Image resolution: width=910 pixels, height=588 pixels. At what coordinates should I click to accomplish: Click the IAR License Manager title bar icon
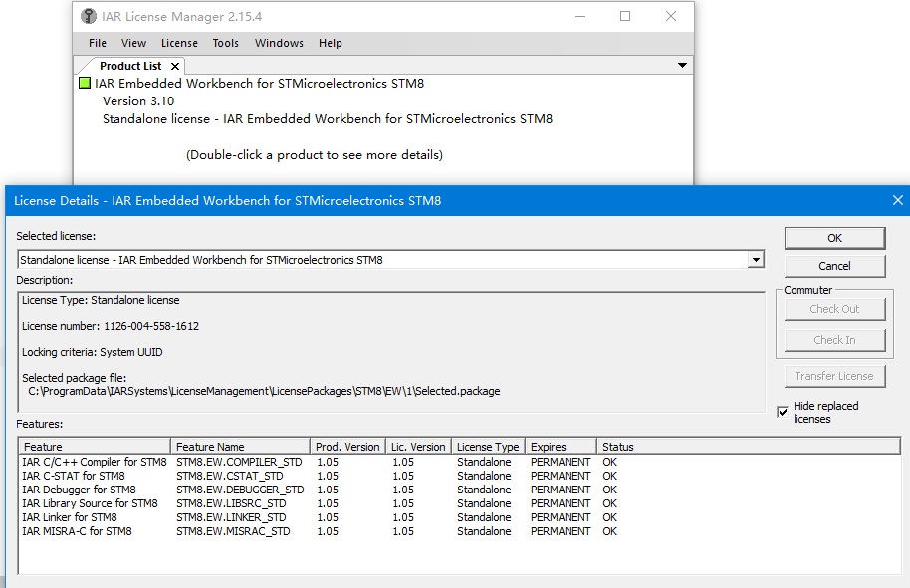point(89,16)
